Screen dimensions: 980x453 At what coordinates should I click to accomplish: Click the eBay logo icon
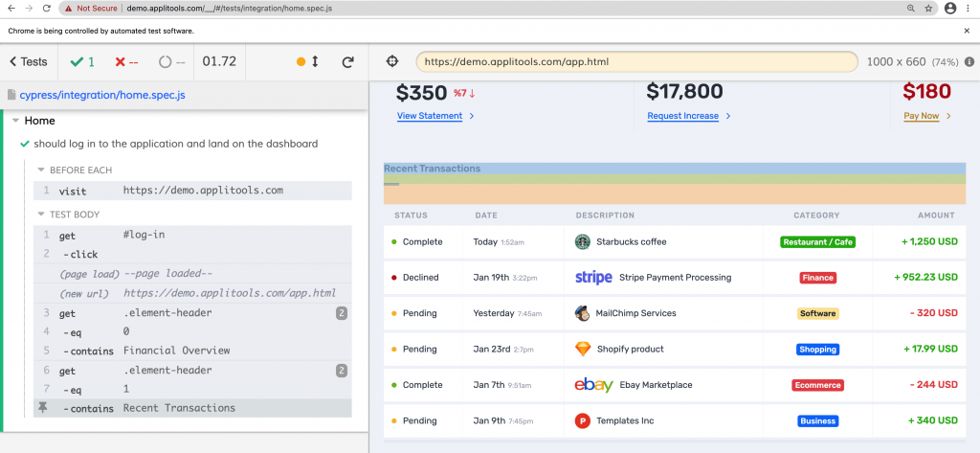point(593,385)
